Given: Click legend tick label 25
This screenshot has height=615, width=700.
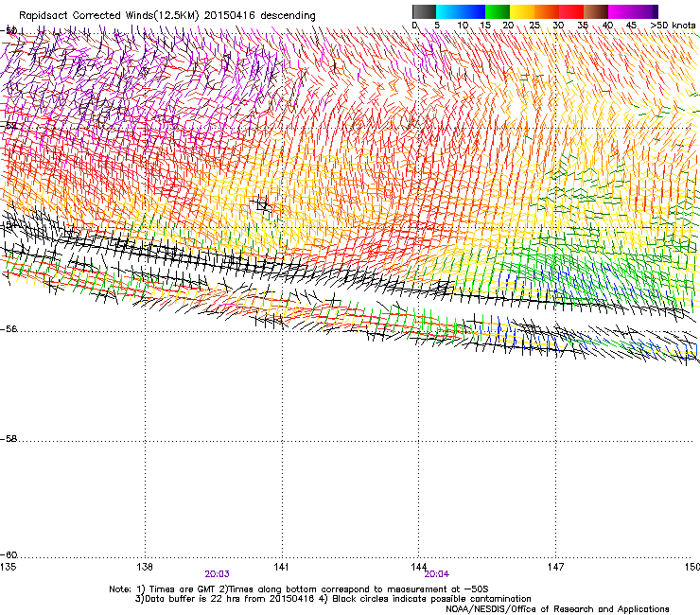Looking at the screenshot, I should click(x=534, y=26).
